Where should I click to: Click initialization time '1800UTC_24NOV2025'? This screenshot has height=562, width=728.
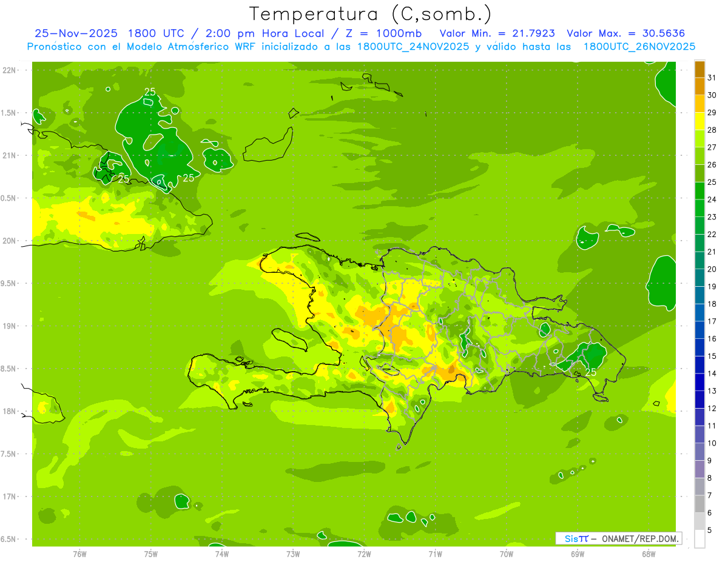(x=410, y=47)
